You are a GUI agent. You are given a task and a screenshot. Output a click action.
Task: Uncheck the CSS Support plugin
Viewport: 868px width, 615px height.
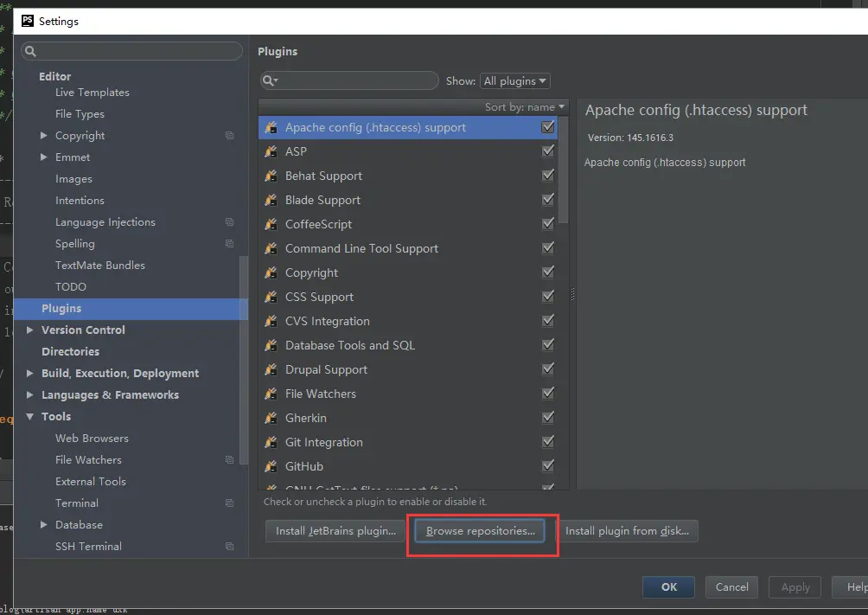[547, 297]
